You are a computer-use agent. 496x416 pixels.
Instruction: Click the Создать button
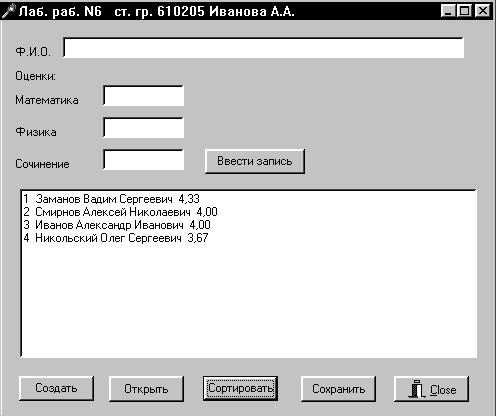pyautogui.click(x=56, y=389)
